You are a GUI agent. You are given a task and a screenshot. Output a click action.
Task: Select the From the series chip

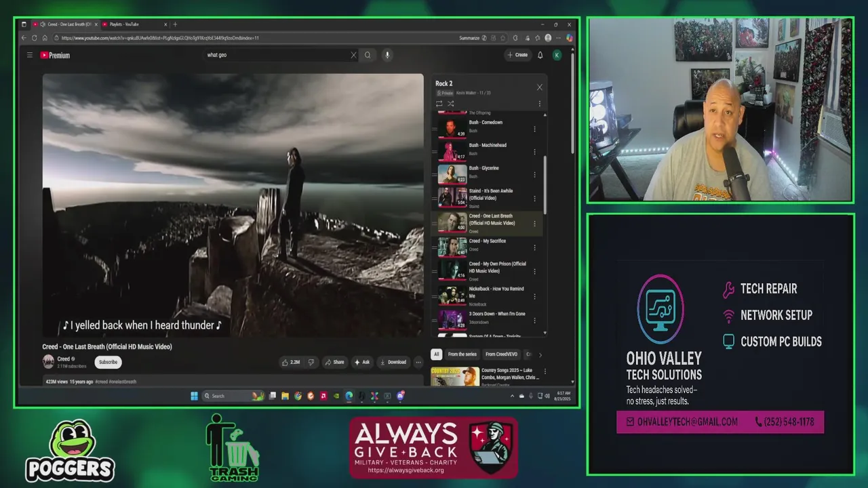pos(462,354)
